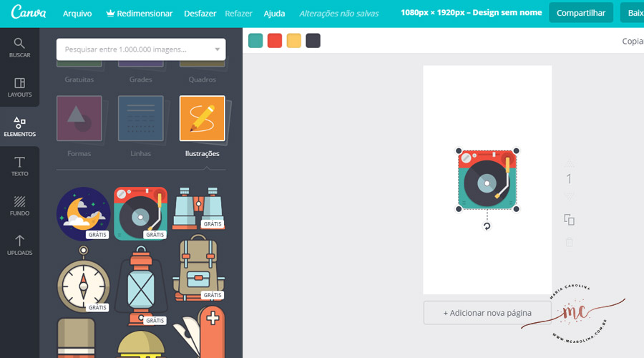The width and height of the screenshot is (644, 358).
Task: Open the Texto tool panel
Action: (19, 166)
